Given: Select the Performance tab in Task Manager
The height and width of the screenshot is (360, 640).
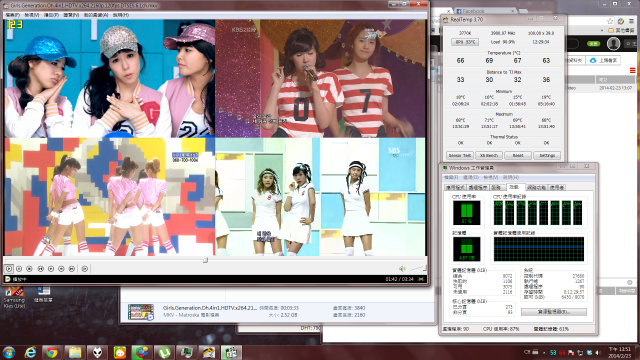Looking at the screenshot, I should point(514,187).
